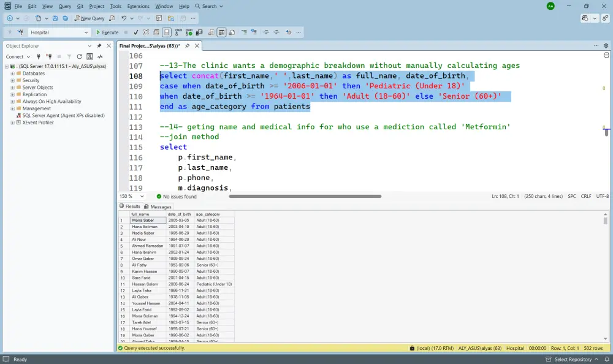Click the Results to File icon
The image size is (613, 364).
(x=232, y=32)
